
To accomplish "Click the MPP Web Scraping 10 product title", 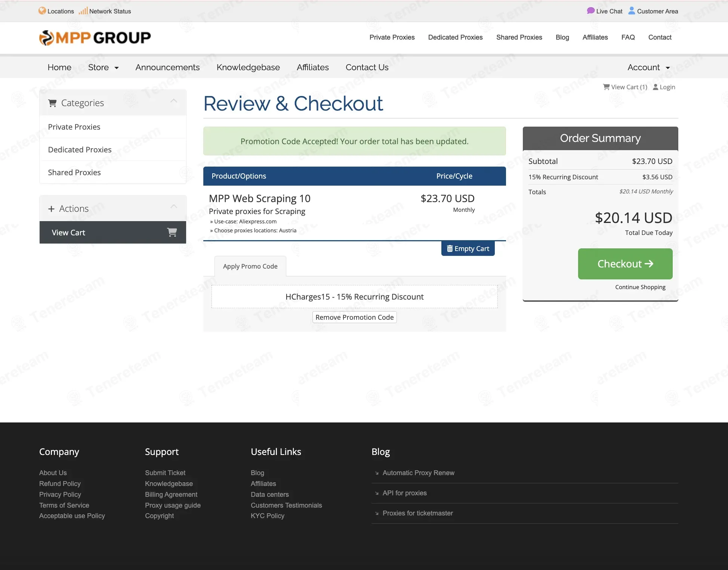I will coord(260,198).
